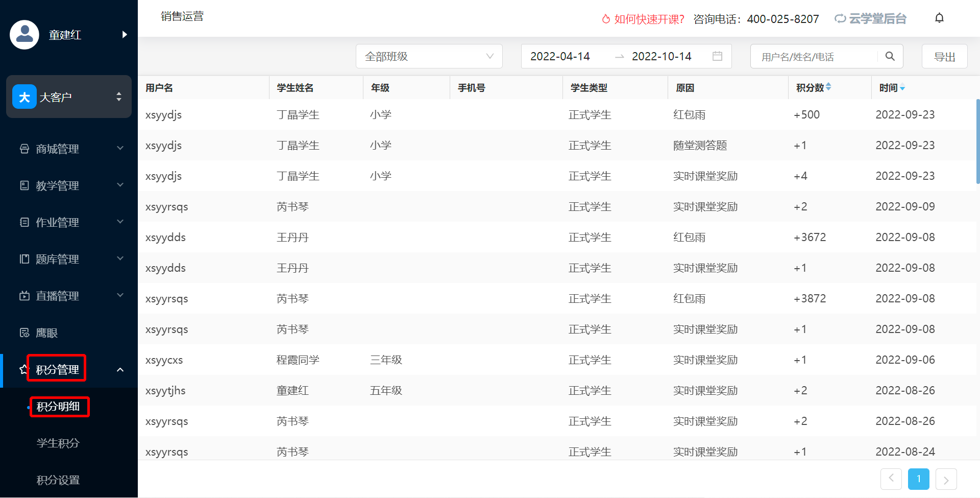Sort by 积分数 column arrows
The image size is (980, 498).
point(828,87)
